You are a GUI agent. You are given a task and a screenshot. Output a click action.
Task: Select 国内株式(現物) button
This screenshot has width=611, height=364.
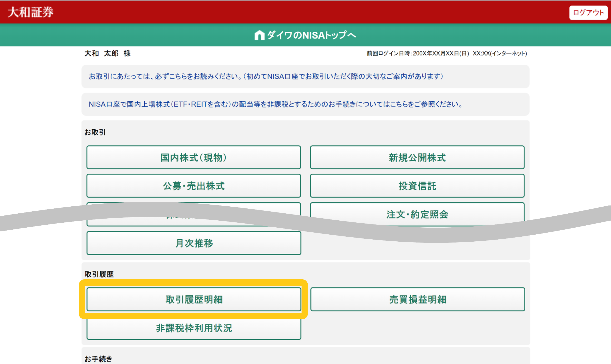pyautogui.click(x=194, y=157)
